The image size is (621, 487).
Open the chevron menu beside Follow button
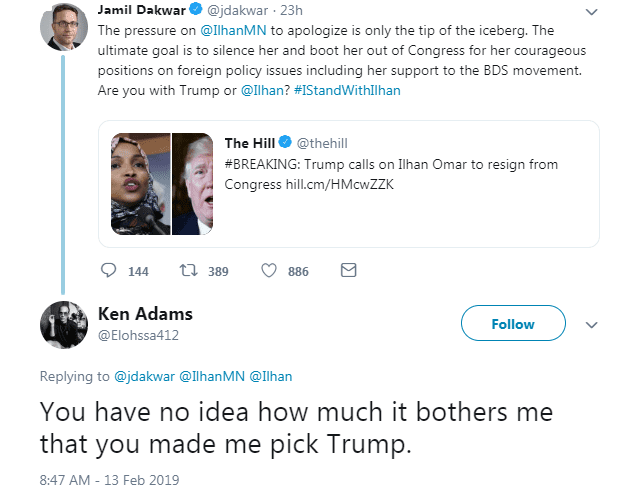pyautogui.click(x=590, y=324)
